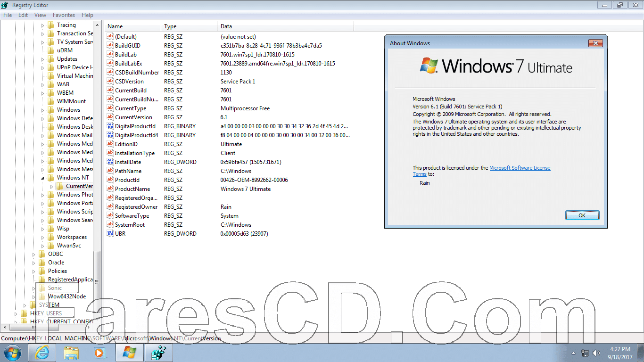Select the ProductId value name
Viewport: 644px width, 362px height.
tap(127, 180)
